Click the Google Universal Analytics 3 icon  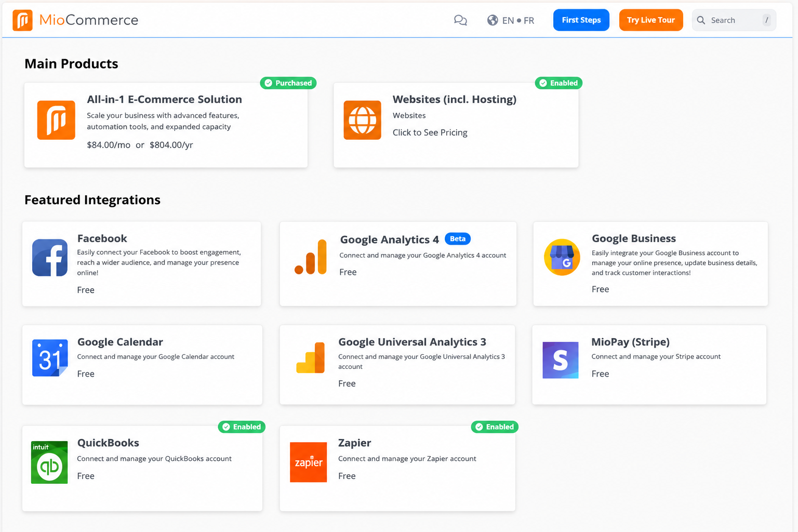(x=311, y=358)
